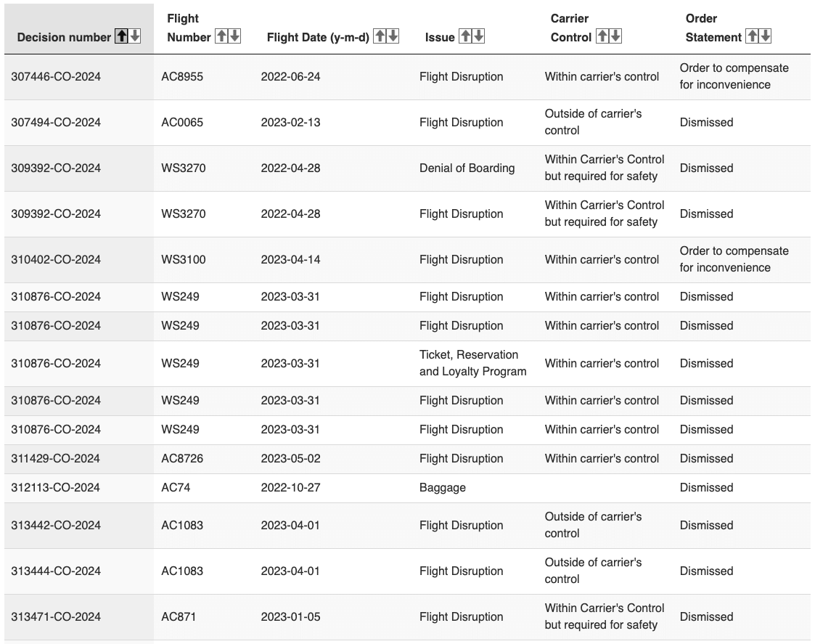Sort Decision number descending with down arrow

[135, 37]
